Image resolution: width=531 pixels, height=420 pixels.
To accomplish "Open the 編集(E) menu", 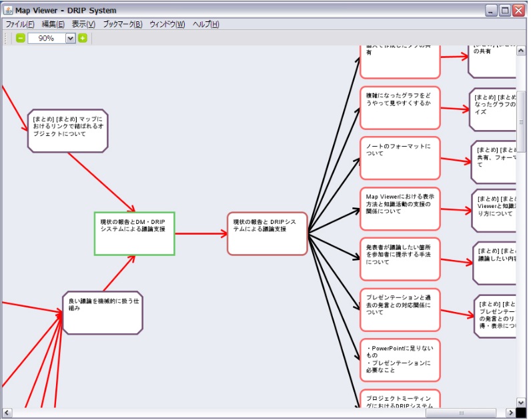I will [53, 25].
